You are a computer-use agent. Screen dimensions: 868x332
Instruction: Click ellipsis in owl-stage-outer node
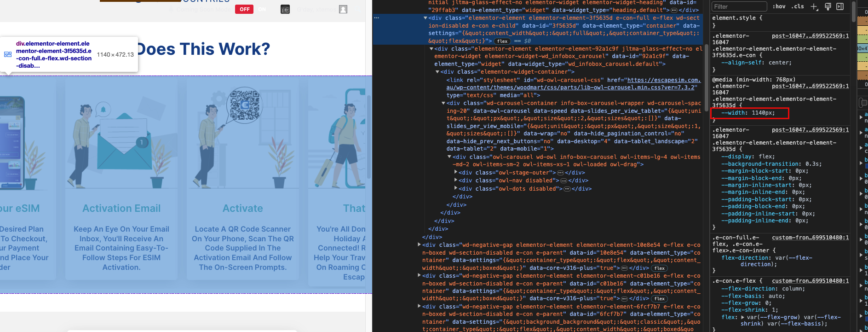point(560,173)
